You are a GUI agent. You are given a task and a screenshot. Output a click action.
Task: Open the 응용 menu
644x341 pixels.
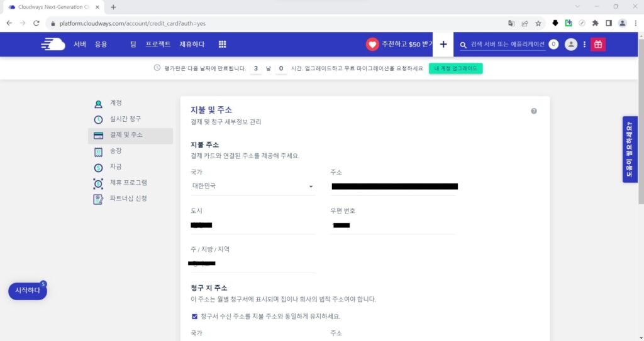[101, 45]
